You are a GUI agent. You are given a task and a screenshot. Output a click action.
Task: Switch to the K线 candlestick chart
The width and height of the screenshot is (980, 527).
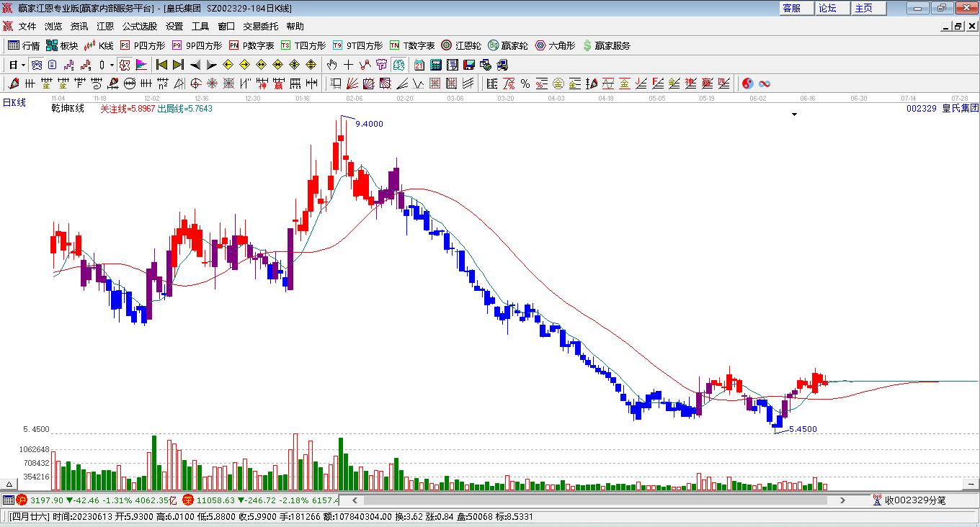tap(99, 45)
